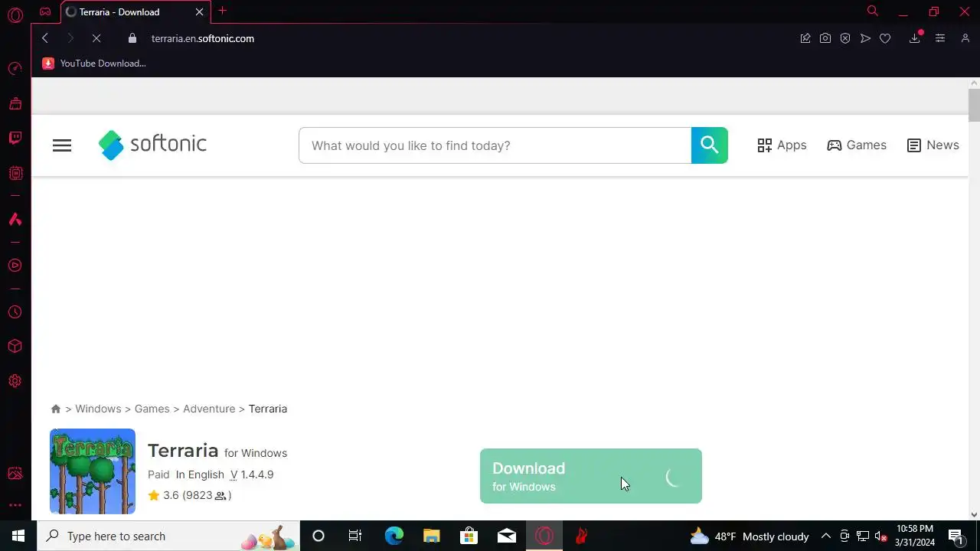Click the Windows breadcrumb link
This screenshot has height=551, width=980.
(98, 409)
